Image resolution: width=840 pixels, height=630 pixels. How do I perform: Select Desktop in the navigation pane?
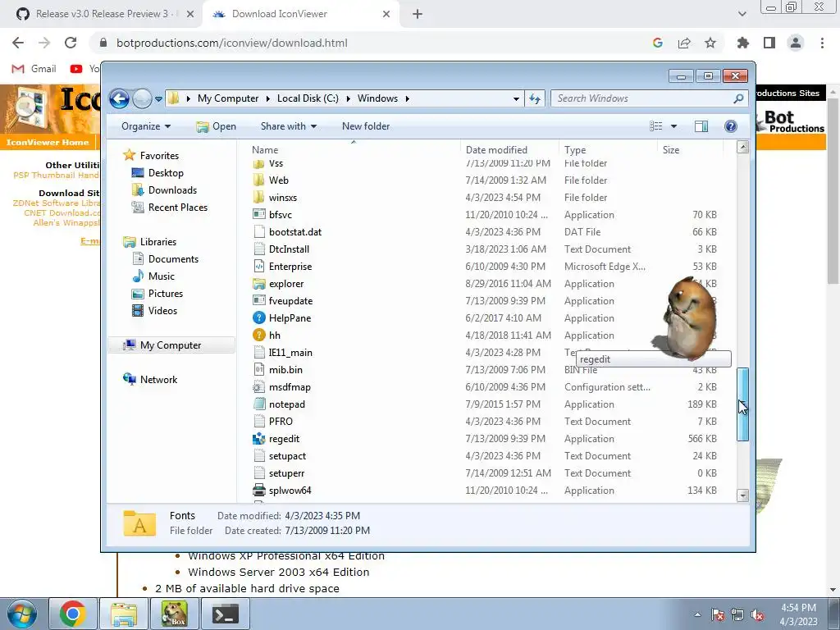(x=166, y=173)
